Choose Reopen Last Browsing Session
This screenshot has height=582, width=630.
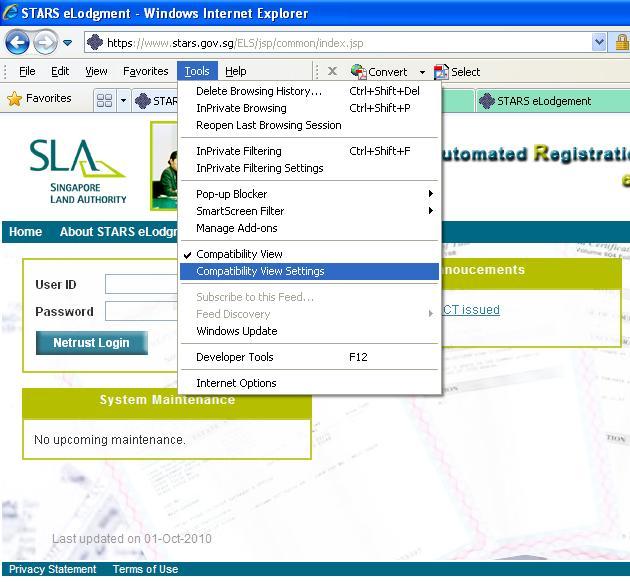[309, 125]
